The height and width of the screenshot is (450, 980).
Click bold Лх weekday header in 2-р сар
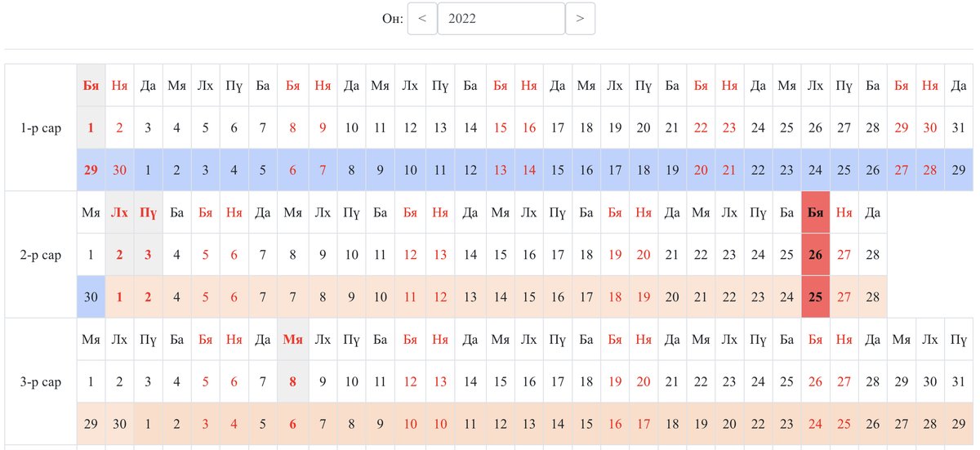click(x=119, y=212)
